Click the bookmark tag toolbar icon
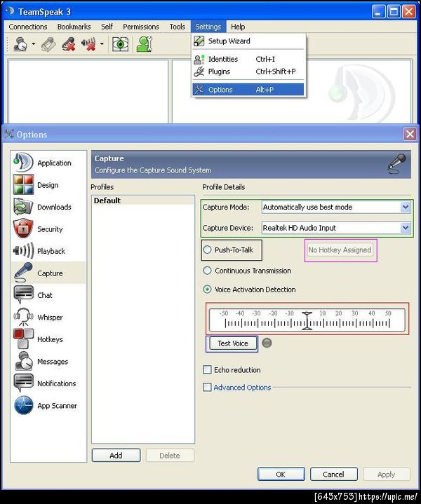The height and width of the screenshot is (504, 421). pos(48,44)
